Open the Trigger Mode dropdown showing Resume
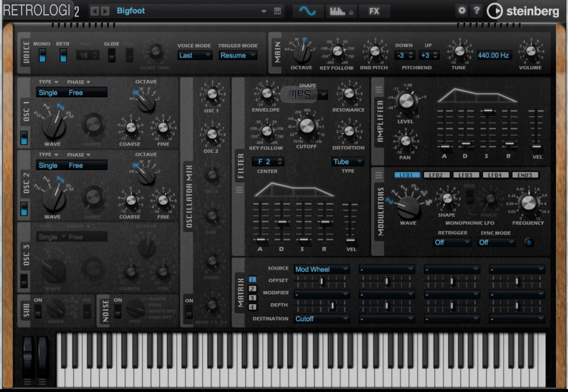This screenshot has height=392, width=568. pyautogui.click(x=238, y=55)
